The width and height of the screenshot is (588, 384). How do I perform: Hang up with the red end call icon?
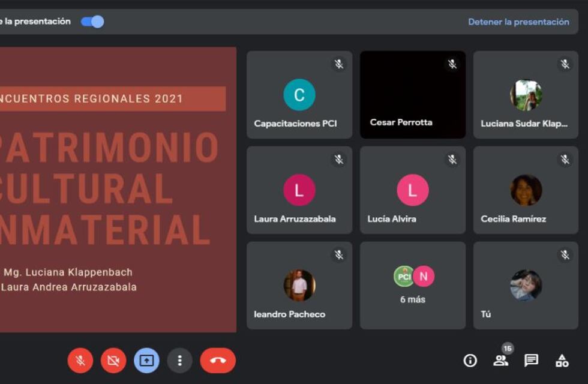[217, 361]
